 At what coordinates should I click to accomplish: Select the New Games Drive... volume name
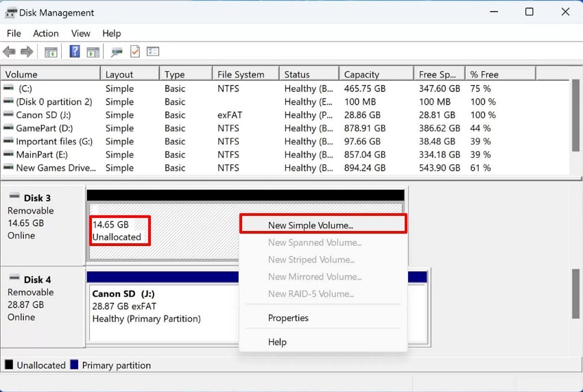56,168
